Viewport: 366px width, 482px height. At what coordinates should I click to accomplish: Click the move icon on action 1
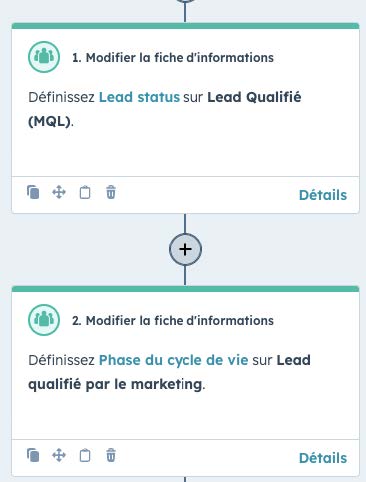59,192
